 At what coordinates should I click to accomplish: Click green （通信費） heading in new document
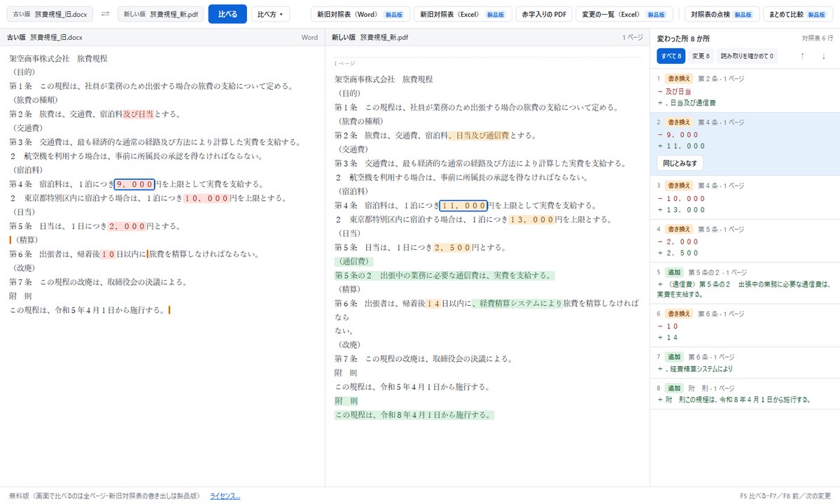tap(353, 261)
